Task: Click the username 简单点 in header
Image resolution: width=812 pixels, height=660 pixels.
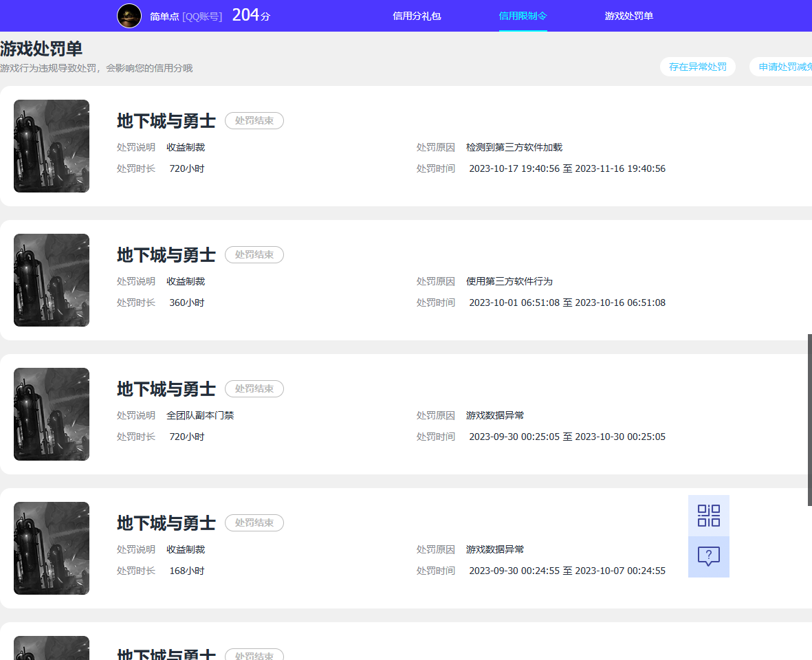Action: pyautogui.click(x=164, y=16)
